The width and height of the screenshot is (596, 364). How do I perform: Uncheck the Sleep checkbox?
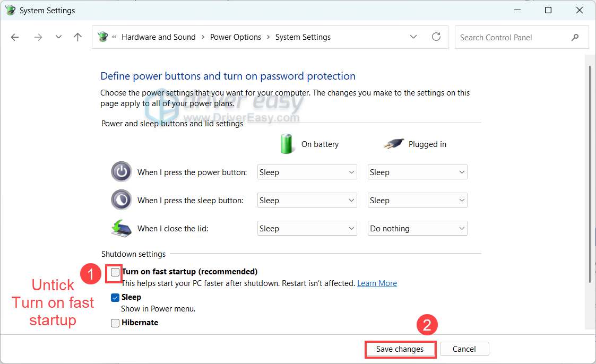point(115,298)
